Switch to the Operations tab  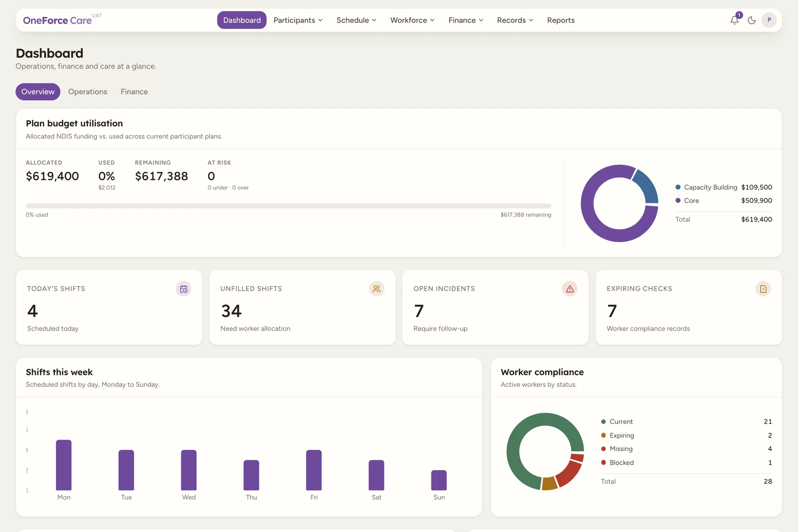pyautogui.click(x=88, y=92)
